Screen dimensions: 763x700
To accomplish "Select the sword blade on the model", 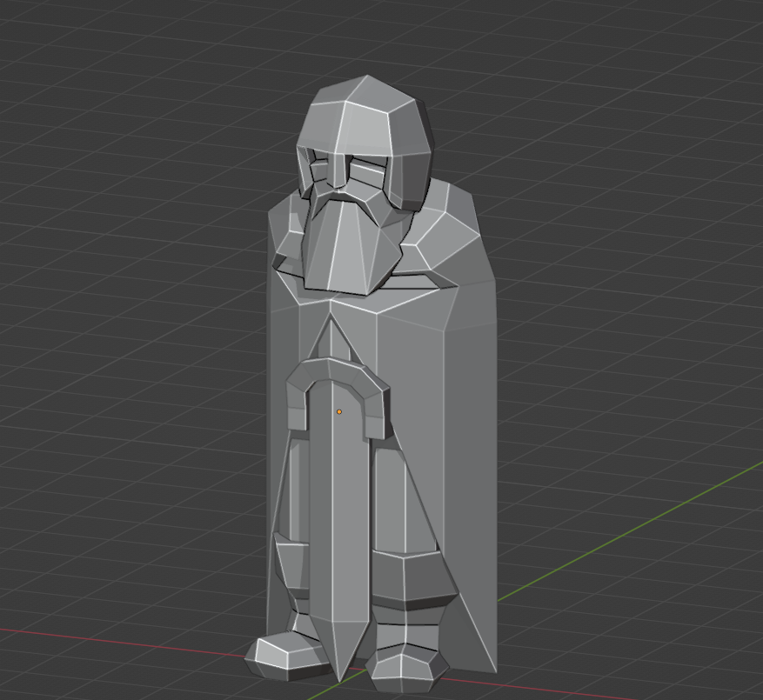I will [x=339, y=530].
